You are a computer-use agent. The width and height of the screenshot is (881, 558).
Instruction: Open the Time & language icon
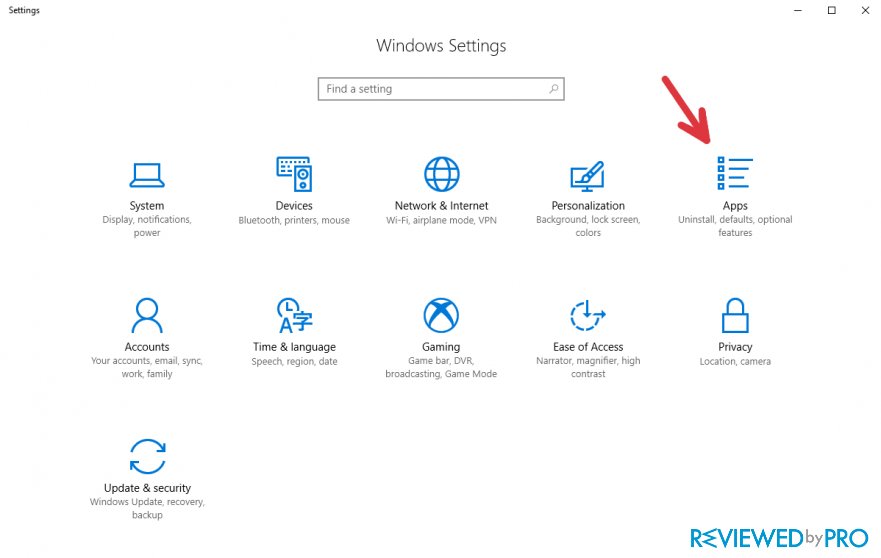[x=294, y=315]
